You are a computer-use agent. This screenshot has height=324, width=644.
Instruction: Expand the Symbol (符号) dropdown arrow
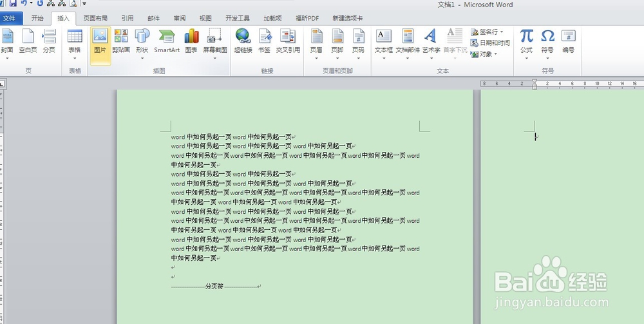tap(547, 59)
